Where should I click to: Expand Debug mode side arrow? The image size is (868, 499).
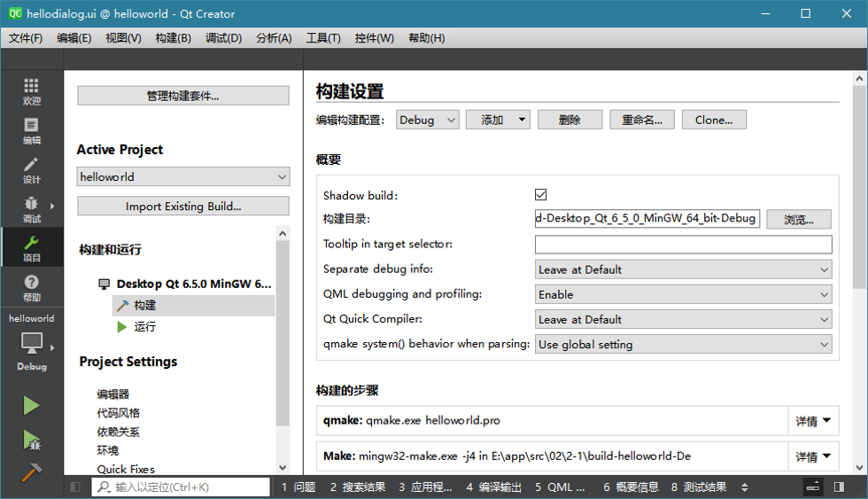coord(52,206)
